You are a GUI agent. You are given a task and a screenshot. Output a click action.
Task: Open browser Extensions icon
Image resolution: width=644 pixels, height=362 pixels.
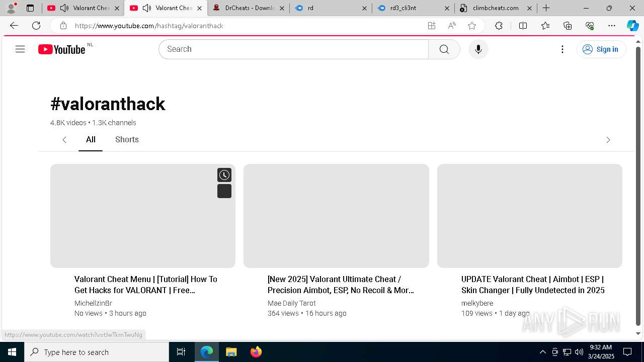(x=499, y=26)
